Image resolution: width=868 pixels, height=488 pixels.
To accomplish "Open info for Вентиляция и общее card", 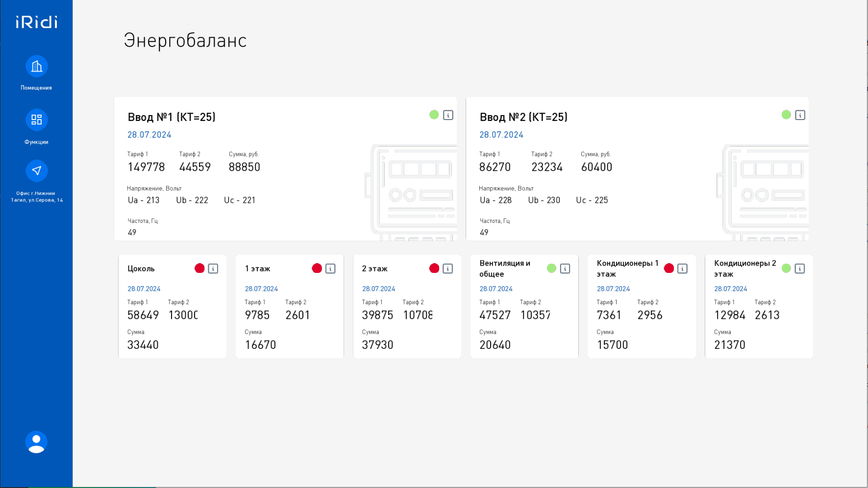I will (565, 268).
